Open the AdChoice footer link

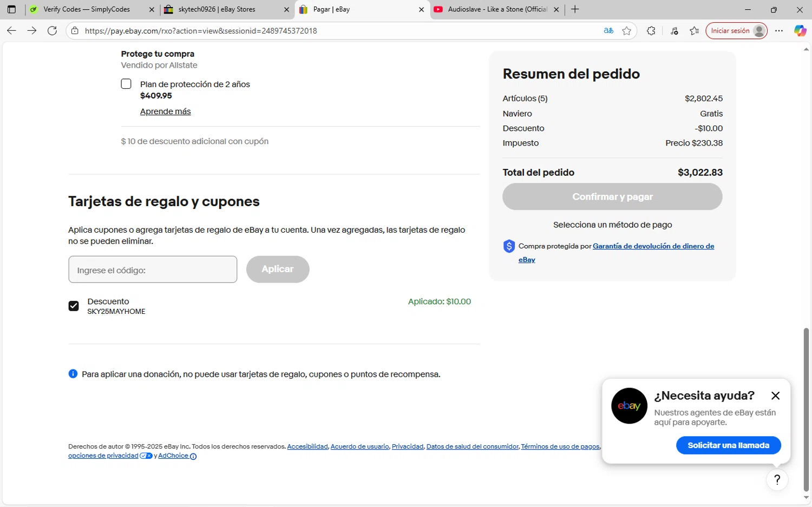173,456
